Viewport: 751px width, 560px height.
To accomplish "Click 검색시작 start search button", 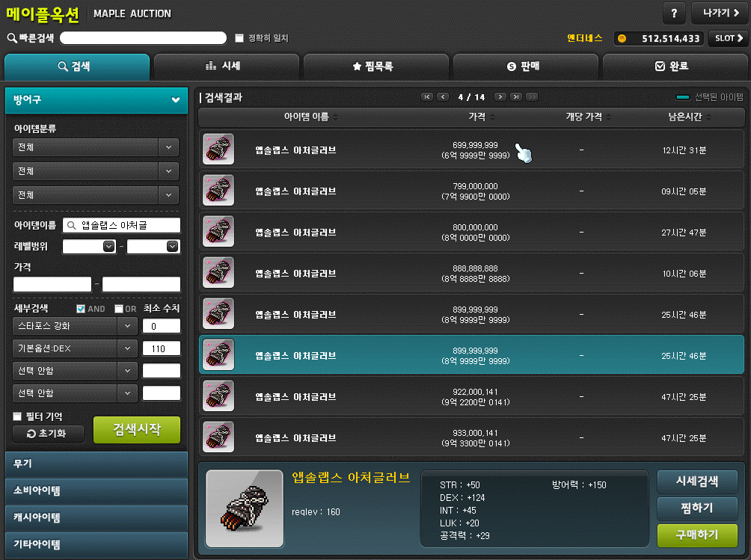I will point(137,429).
